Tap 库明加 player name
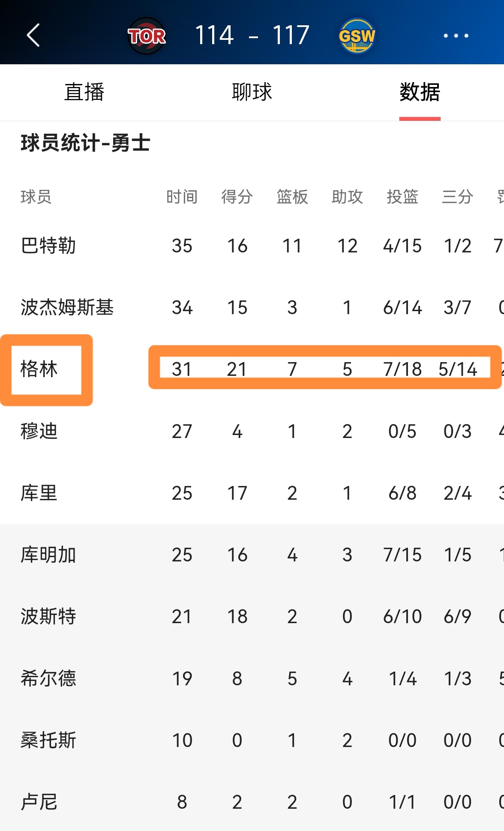 48,554
